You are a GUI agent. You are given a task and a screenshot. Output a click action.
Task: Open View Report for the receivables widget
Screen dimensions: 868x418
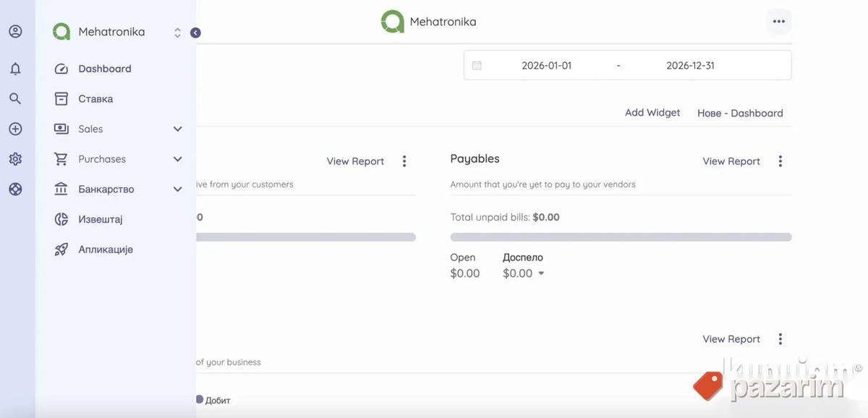coord(355,161)
